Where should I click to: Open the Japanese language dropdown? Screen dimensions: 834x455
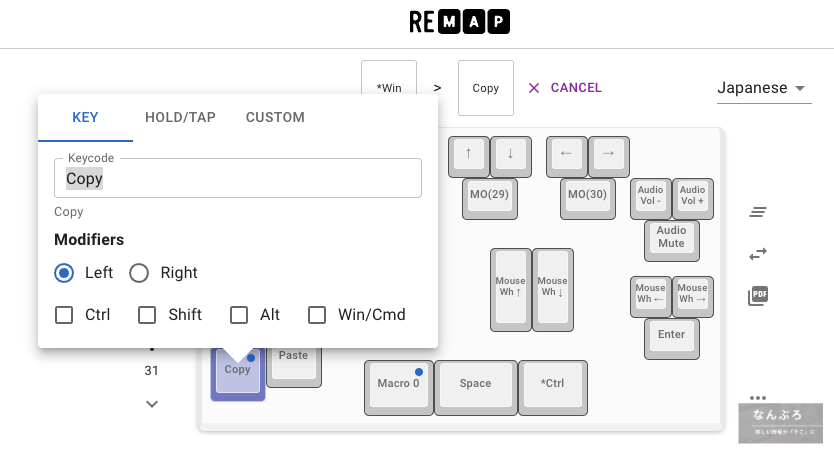point(762,88)
